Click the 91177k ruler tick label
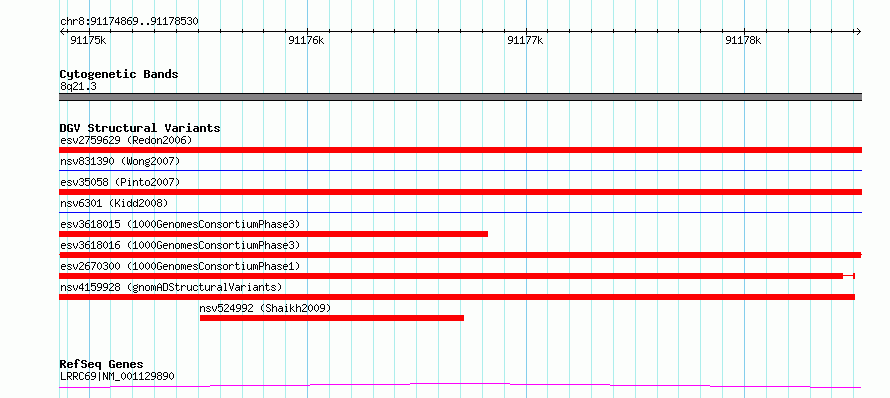 click(524, 40)
